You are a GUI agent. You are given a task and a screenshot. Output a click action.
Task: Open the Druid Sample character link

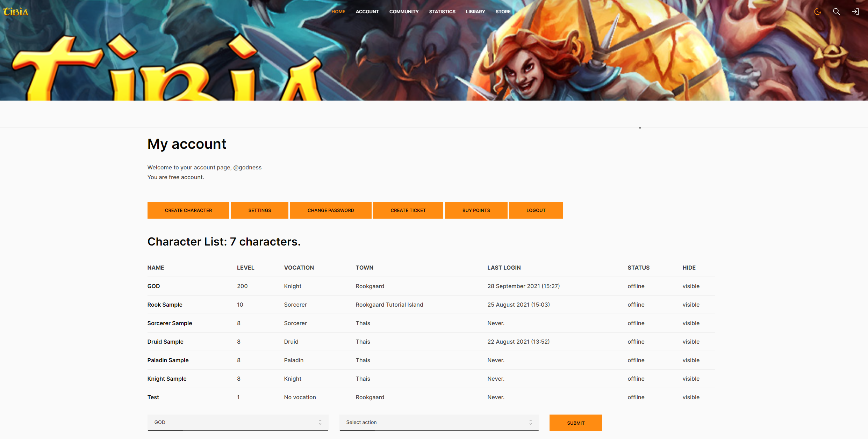(165, 342)
